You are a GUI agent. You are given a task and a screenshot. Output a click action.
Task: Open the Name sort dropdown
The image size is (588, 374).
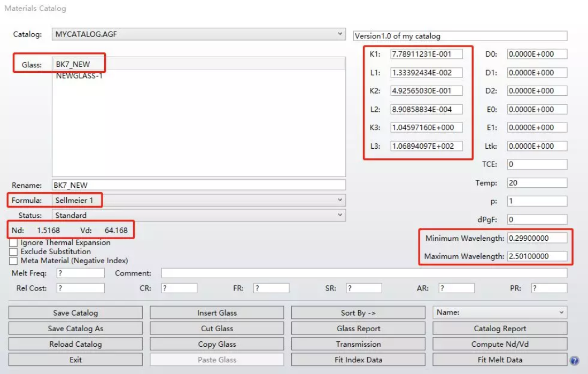(561, 312)
